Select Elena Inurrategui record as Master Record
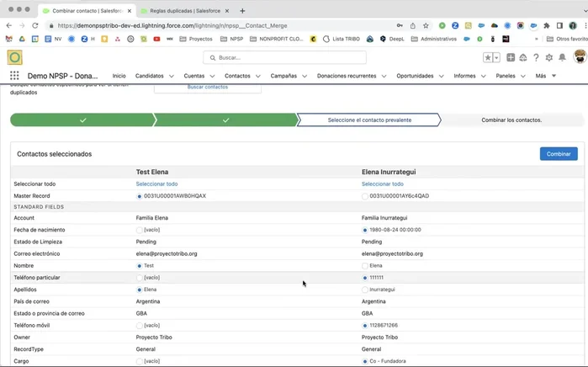The width and height of the screenshot is (588, 367). pos(365,196)
